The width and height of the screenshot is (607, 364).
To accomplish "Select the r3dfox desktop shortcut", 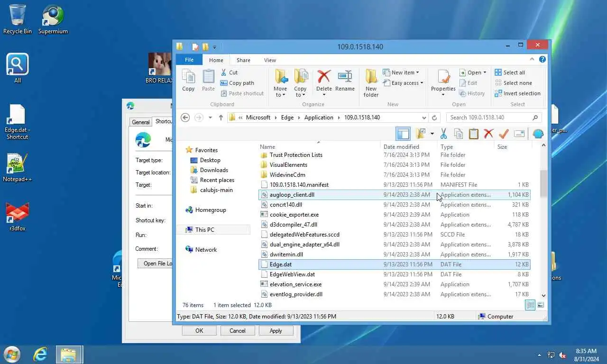I will click(18, 217).
